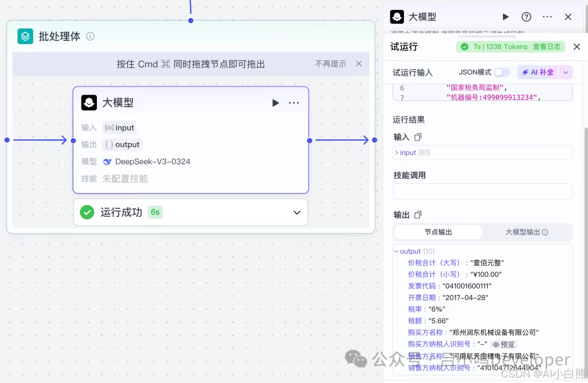Image resolution: width=588 pixels, height=383 pixels.
Task: Click the node's right output connection port
Action: [309, 140]
